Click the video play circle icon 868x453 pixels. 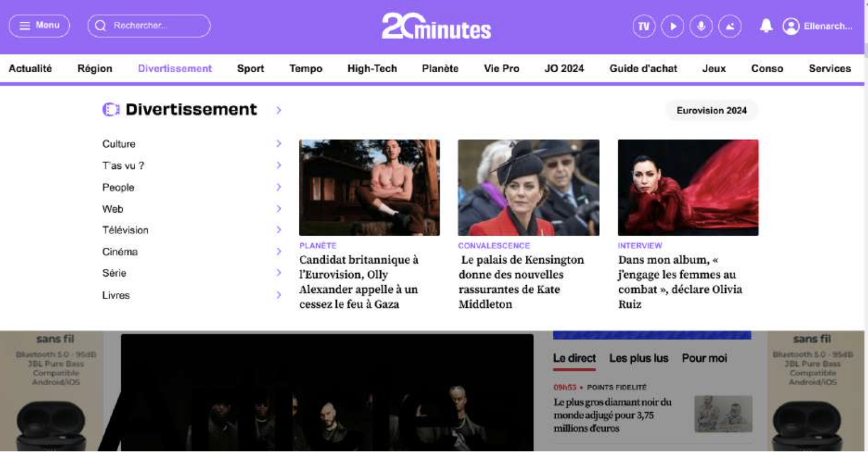672,26
